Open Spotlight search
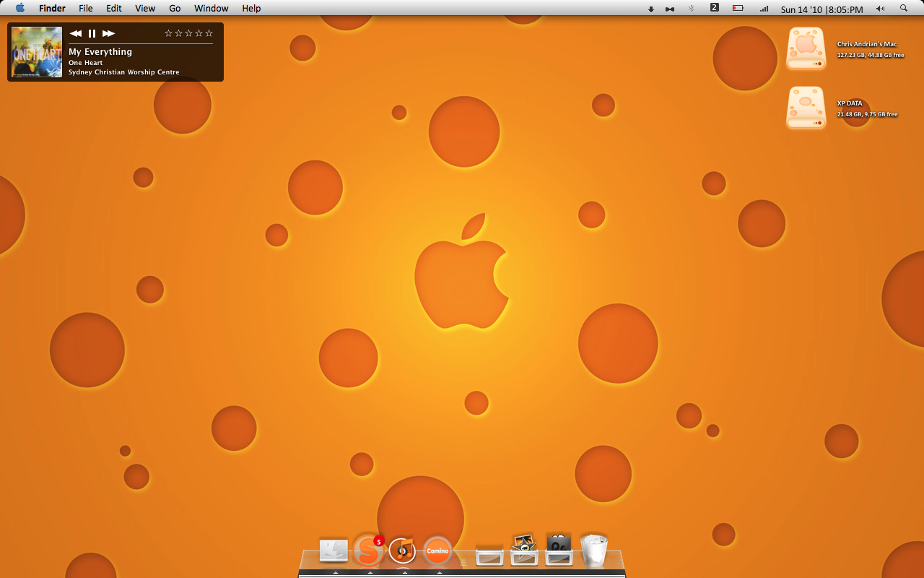This screenshot has width=924, height=578. tap(904, 9)
